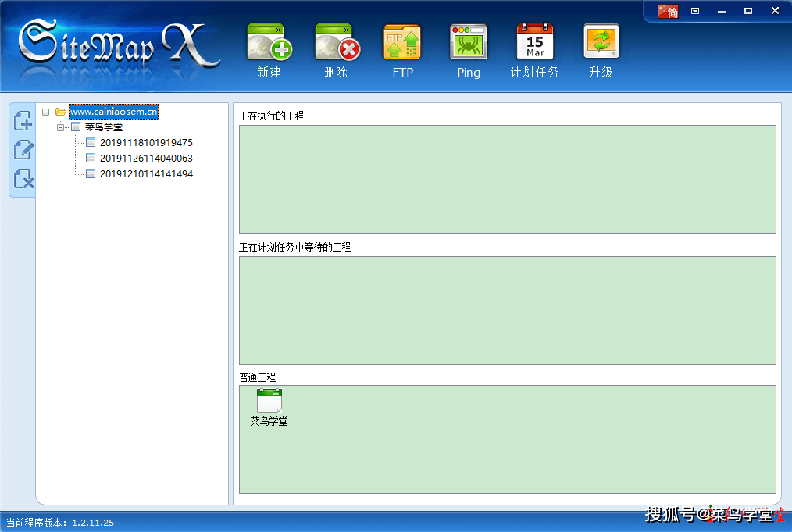This screenshot has width=792, height=532.
Task: Select 菜鸟学堂 in the project tree
Action: coord(104,127)
